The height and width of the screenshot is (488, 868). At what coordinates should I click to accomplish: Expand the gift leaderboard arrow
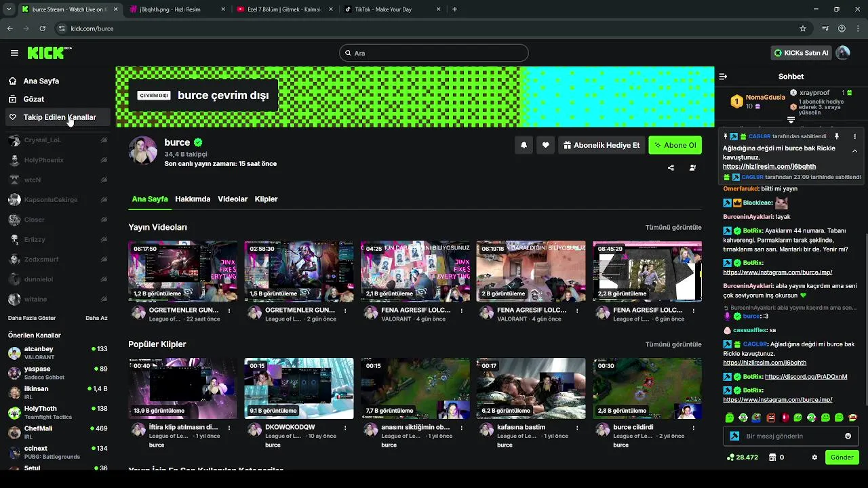(791, 120)
